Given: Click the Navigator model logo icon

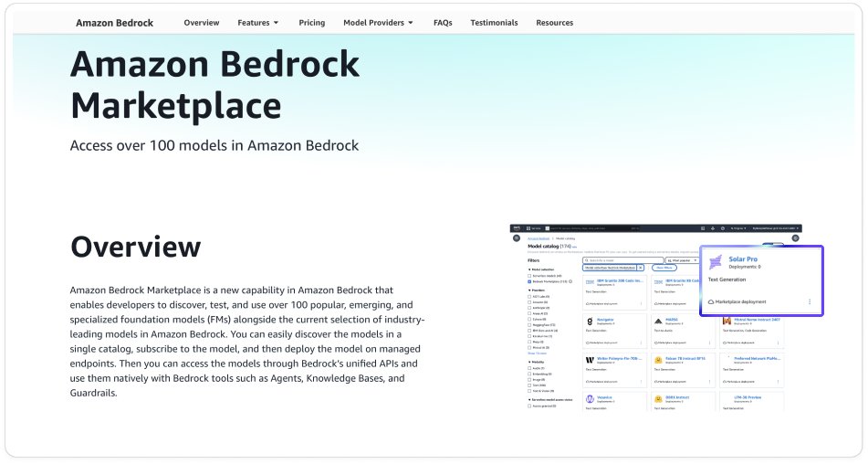Looking at the screenshot, I should (590, 322).
